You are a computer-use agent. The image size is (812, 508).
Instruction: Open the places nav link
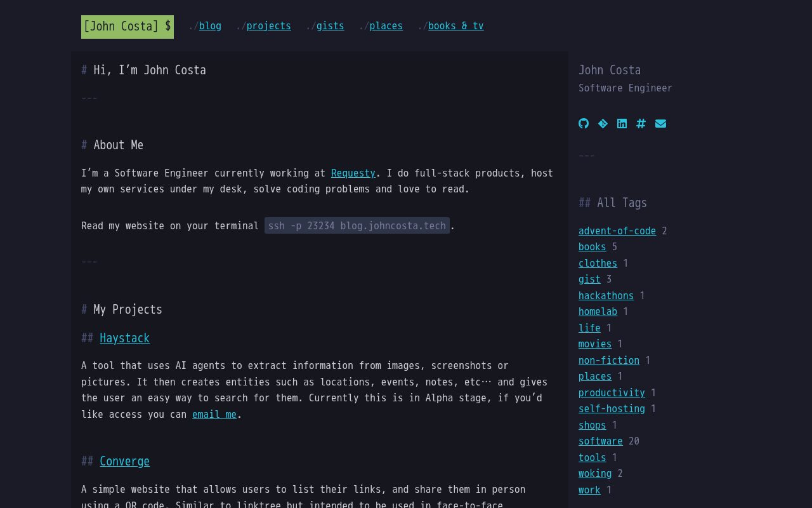click(x=386, y=26)
